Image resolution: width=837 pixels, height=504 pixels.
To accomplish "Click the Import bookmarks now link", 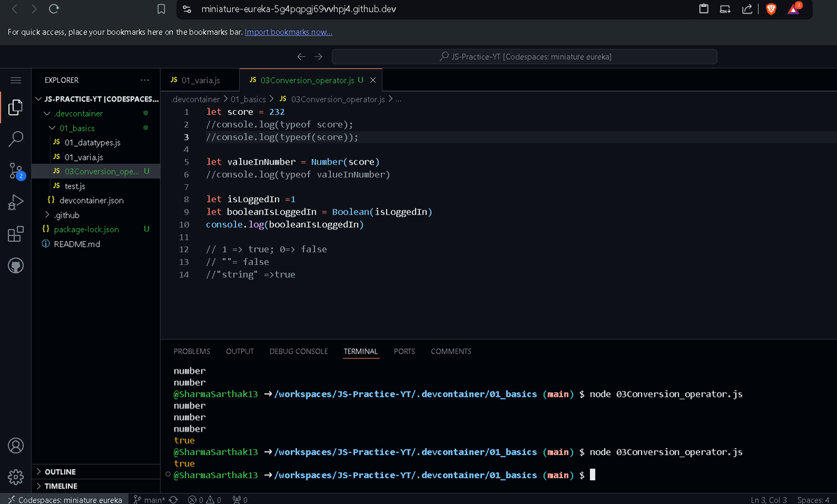I will point(289,32).
